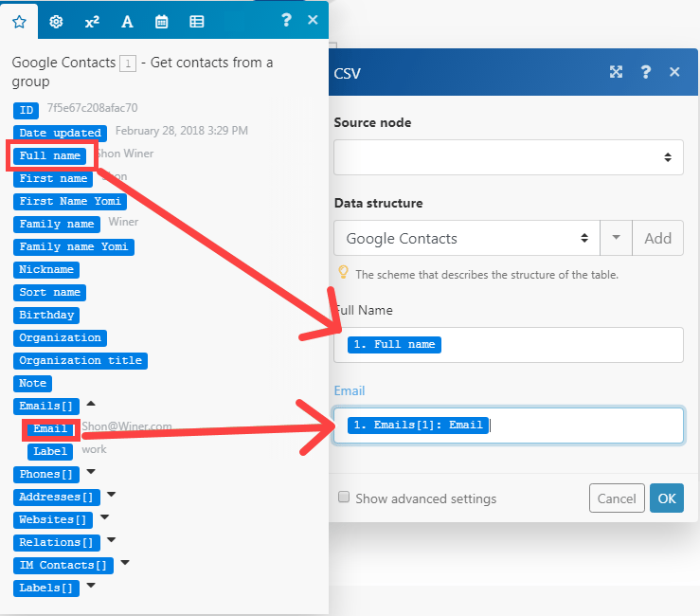
Task: Click the 'February 28, 2018 3:29 PM' value
Action: click(x=182, y=131)
